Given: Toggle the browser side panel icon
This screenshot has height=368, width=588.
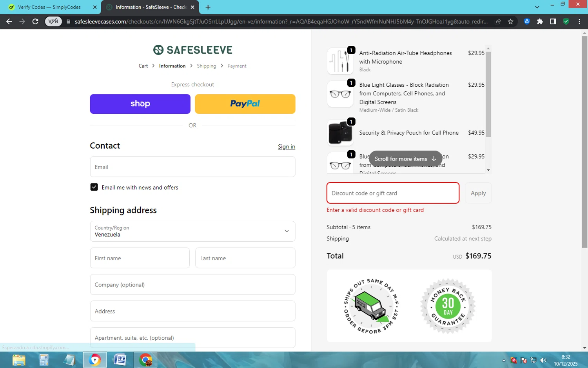Looking at the screenshot, I should (x=553, y=22).
